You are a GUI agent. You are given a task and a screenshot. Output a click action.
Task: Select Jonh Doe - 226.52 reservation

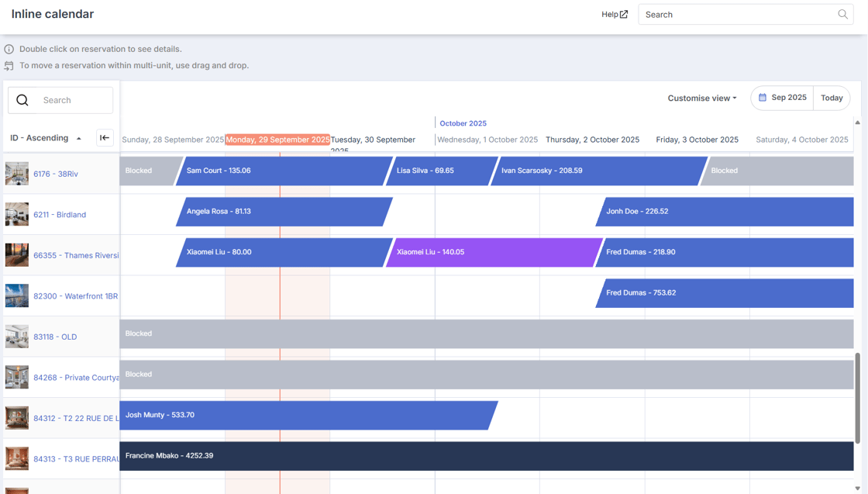(725, 212)
